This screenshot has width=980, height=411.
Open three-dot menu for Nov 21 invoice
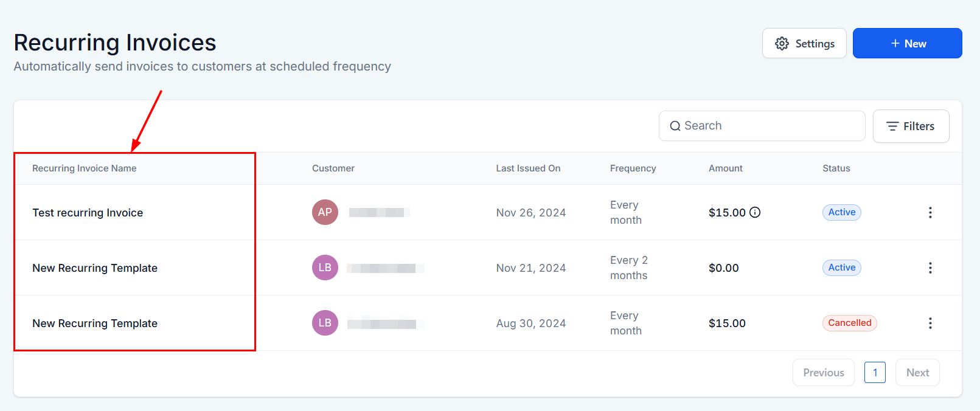[930, 268]
